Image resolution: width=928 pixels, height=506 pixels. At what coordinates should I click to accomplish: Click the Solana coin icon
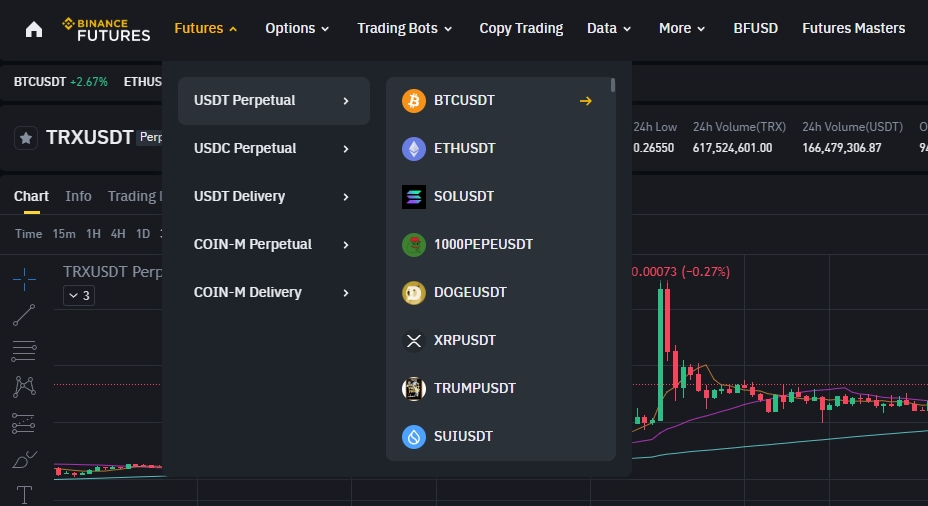tap(414, 196)
